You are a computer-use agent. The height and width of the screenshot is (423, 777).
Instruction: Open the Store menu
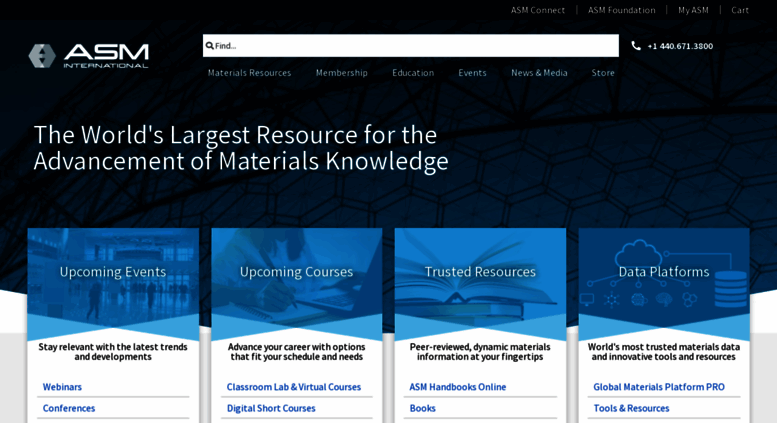[x=603, y=73]
